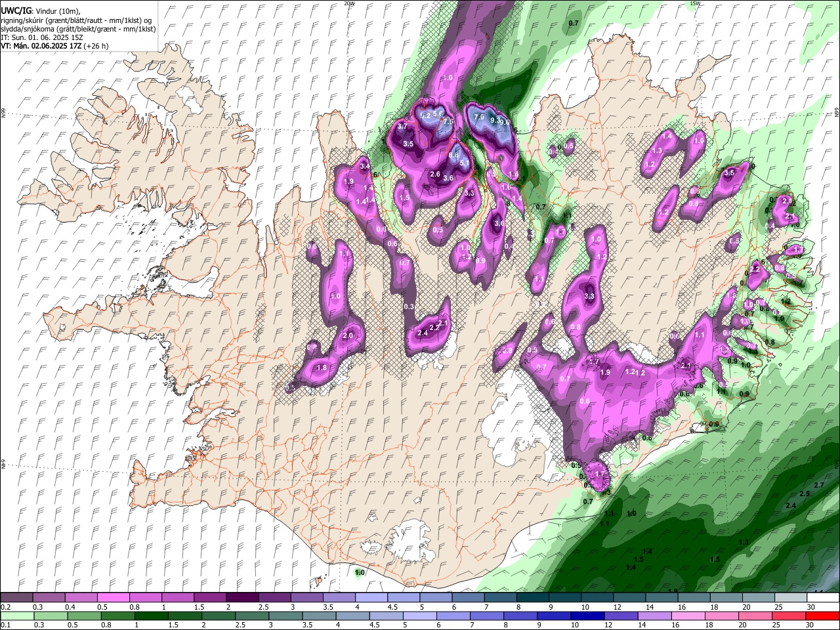Click the '5.6' precipitation value on map

pyautogui.click(x=439, y=114)
